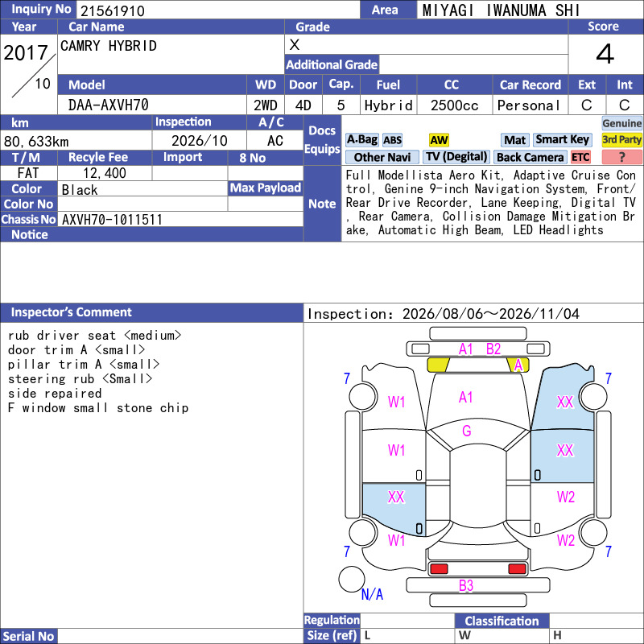Click the Docs Equips header
This screenshot has height=644, width=644.
(x=322, y=139)
